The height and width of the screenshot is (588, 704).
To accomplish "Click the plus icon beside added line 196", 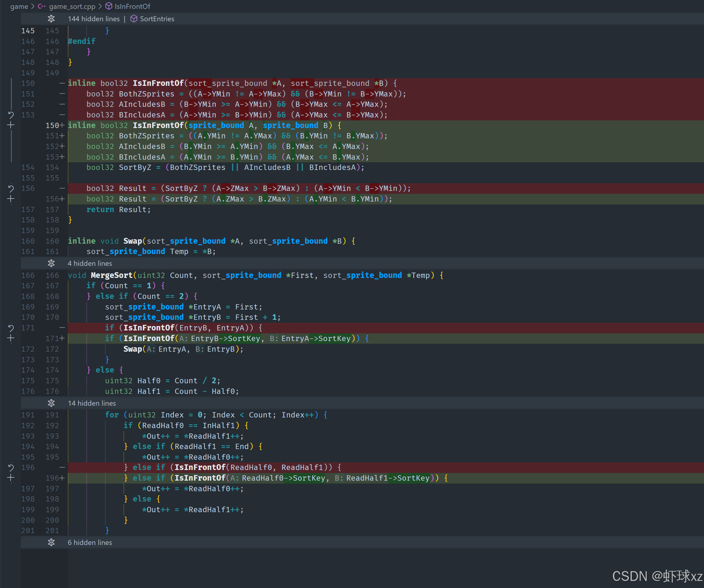I will [x=11, y=478].
